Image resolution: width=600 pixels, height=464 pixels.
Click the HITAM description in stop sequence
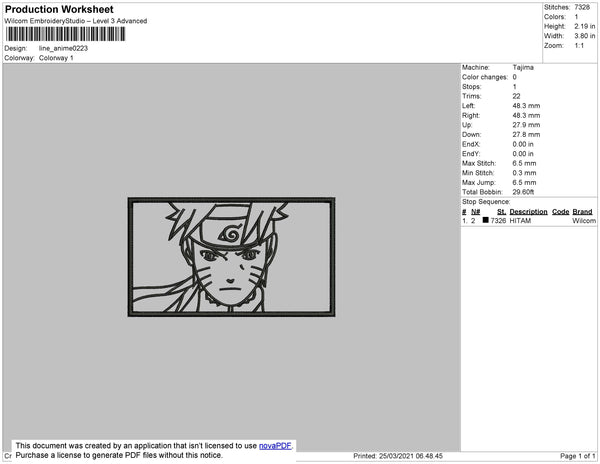click(520, 221)
